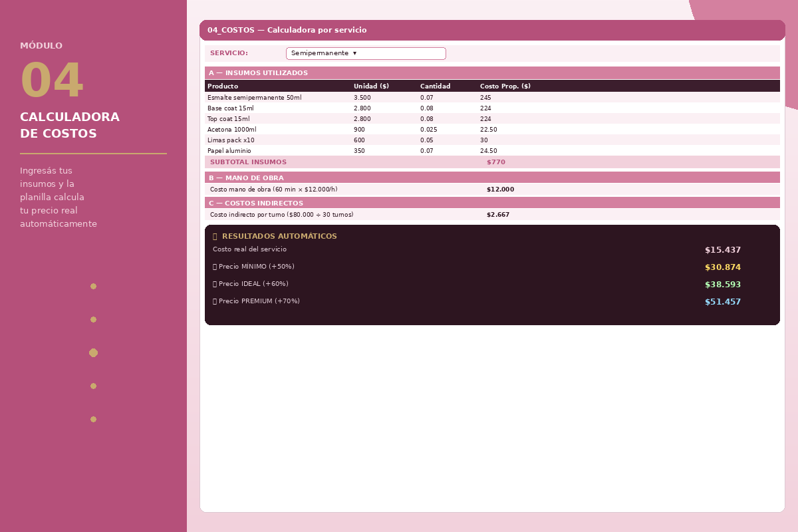Click the $2.667 indirect cost value
Viewport: 798px width, 532px height.
498,215
